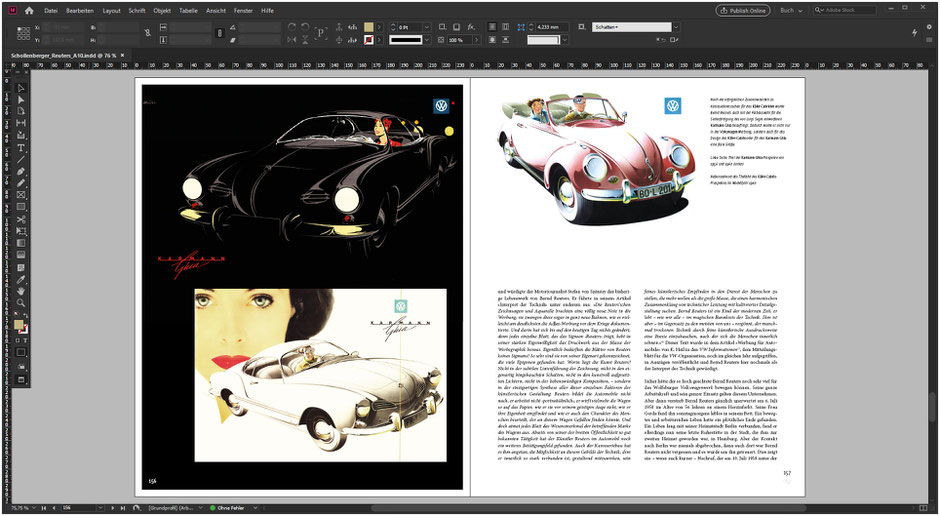Select the Selection tool arrow
The image size is (940, 516).
point(21,88)
